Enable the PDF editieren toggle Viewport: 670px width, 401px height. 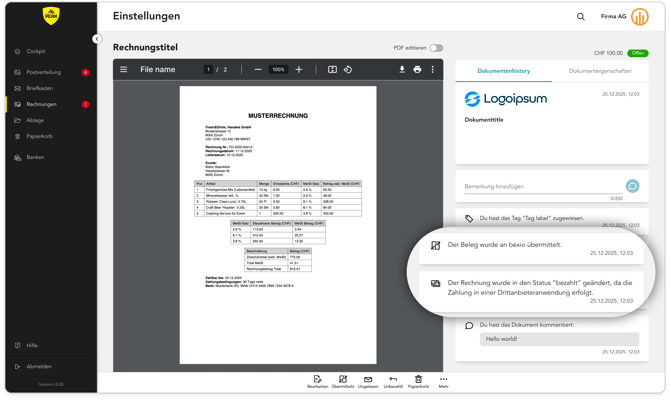coord(436,48)
